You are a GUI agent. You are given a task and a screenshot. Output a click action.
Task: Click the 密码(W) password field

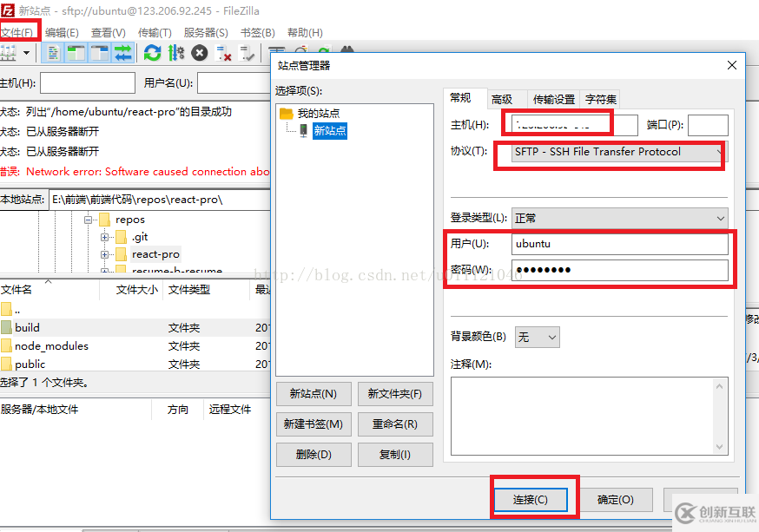point(619,270)
